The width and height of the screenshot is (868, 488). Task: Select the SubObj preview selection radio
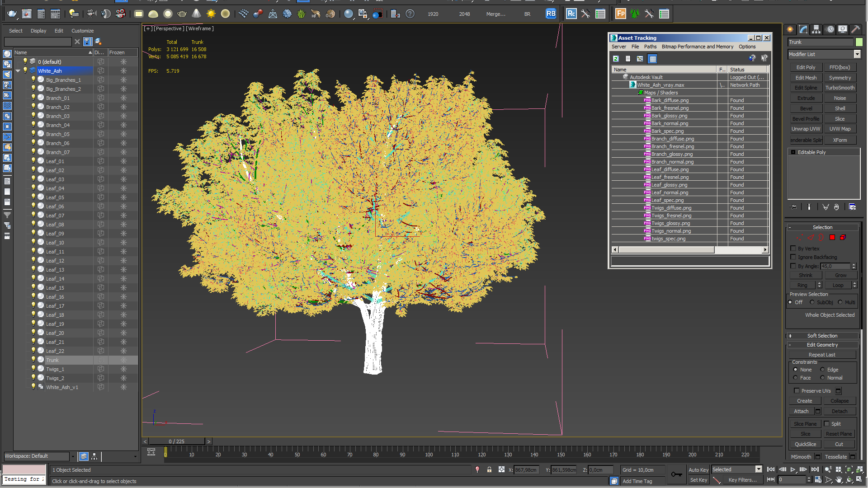[x=812, y=302]
